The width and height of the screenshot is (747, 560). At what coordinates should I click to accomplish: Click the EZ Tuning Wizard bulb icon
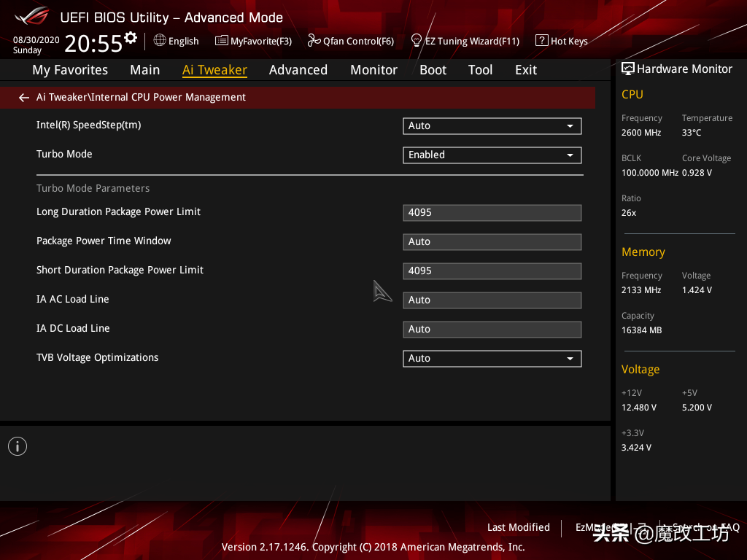point(417,41)
